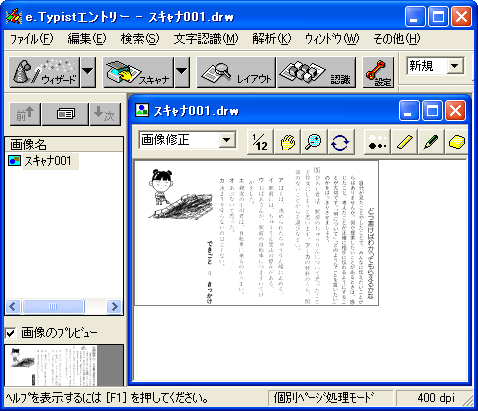Select the hand pan tool

[287, 142]
